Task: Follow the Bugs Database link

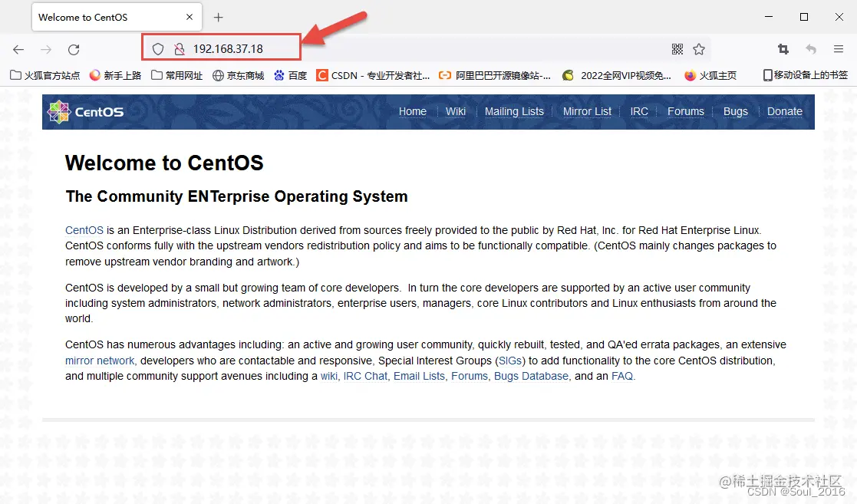Action: coord(531,376)
